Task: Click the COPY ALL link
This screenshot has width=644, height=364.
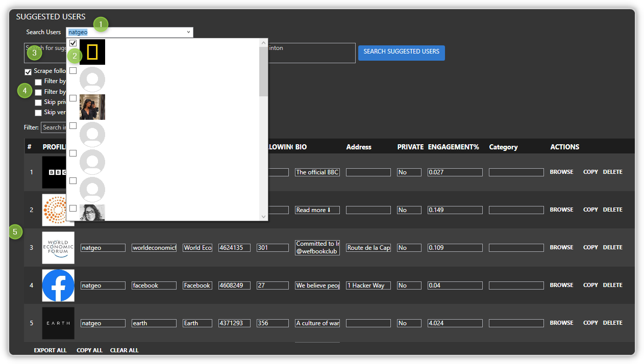Action: 89,351
